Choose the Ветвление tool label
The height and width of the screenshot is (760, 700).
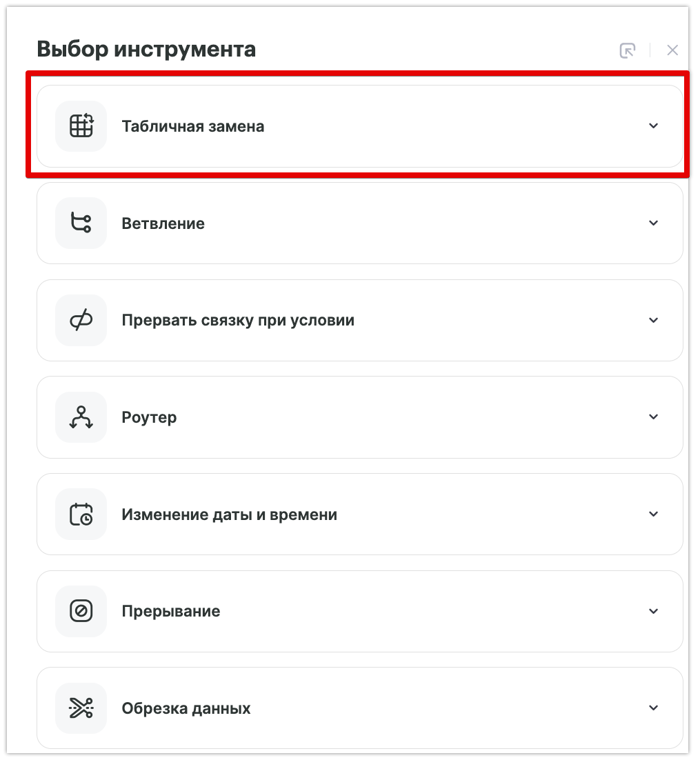tap(163, 224)
